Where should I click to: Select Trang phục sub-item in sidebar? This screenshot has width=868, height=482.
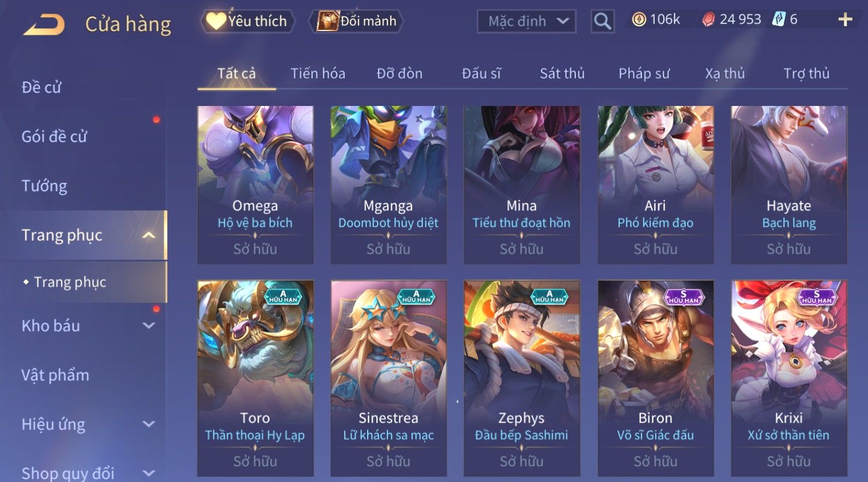click(70, 282)
